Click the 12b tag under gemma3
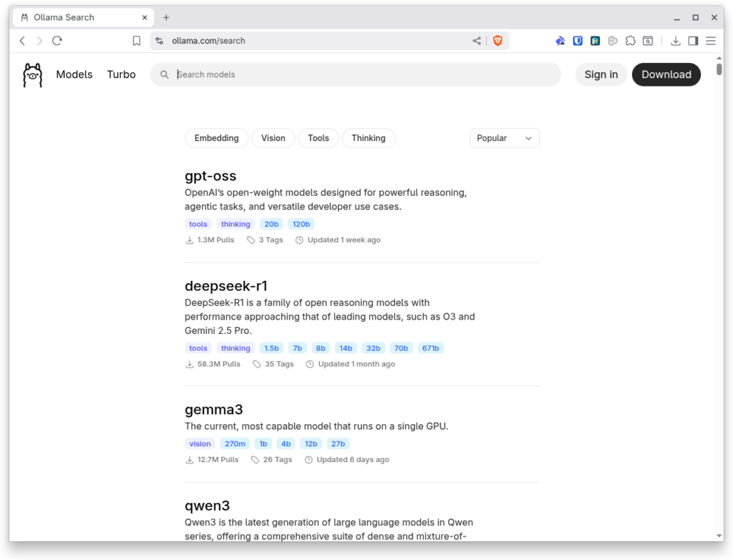The width and height of the screenshot is (733, 560). click(x=311, y=443)
